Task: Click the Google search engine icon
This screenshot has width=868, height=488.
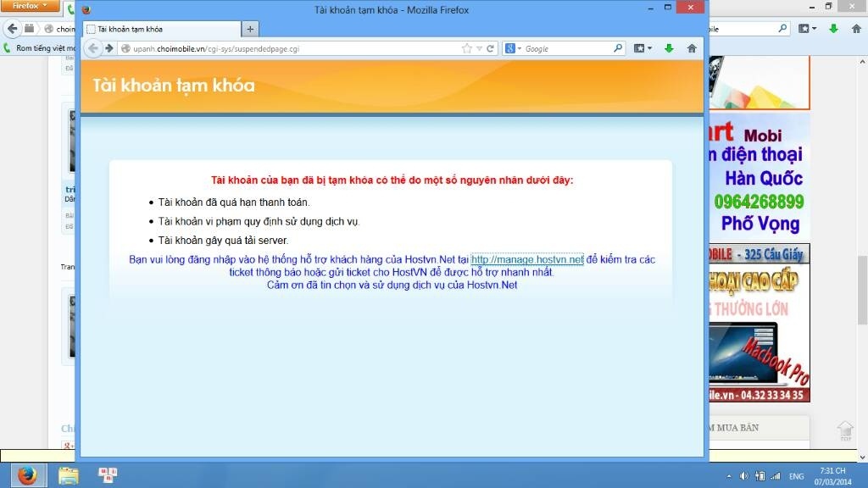Action: pyautogui.click(x=509, y=48)
